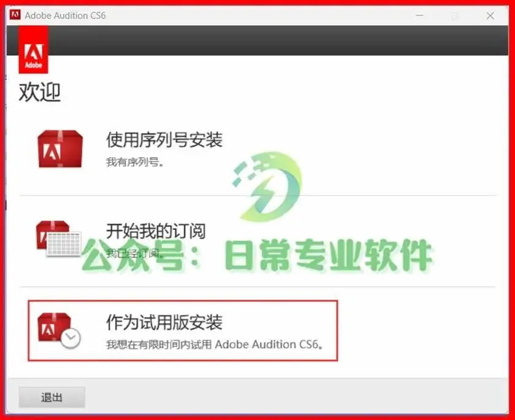Minimize the Adobe Audition CS6 installer window
The height and width of the screenshot is (420, 515).
click(x=420, y=15)
